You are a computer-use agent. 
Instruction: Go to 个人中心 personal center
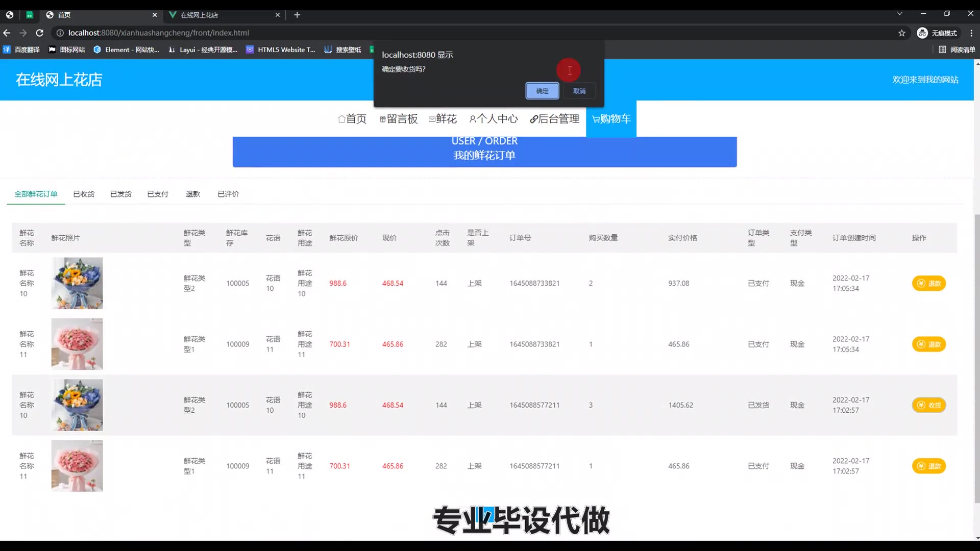493,119
